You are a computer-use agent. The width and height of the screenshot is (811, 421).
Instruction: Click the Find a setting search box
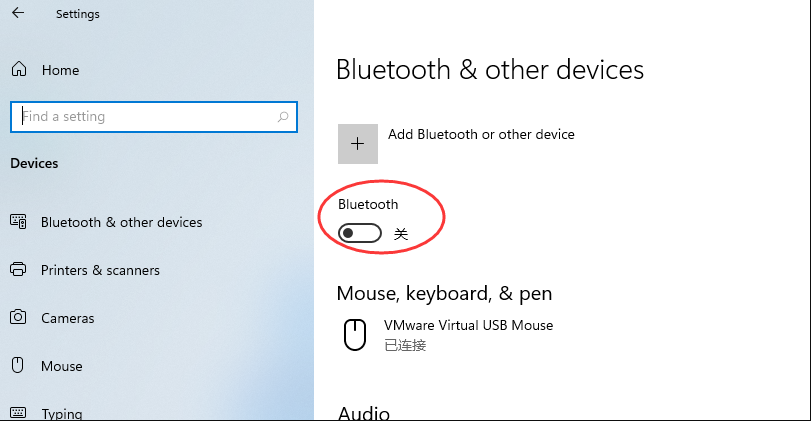[145, 117]
